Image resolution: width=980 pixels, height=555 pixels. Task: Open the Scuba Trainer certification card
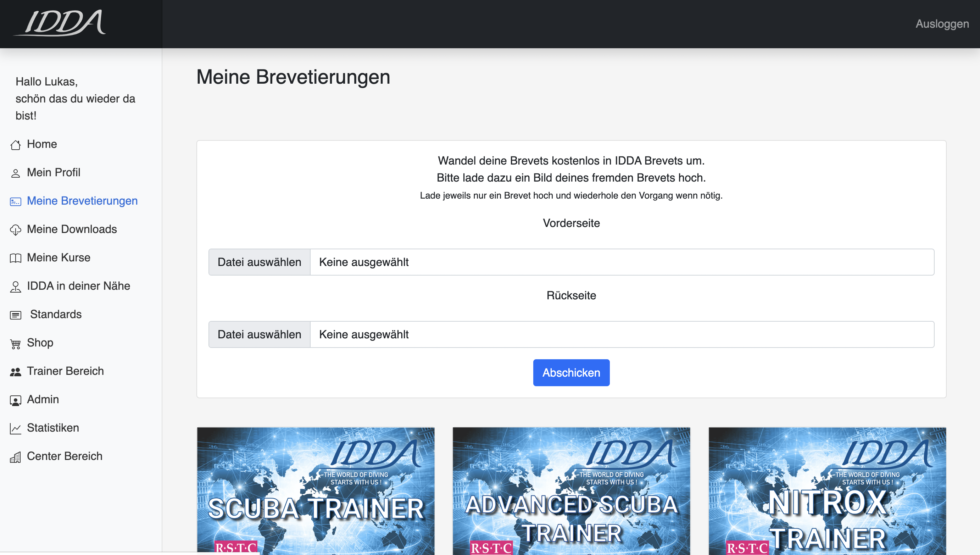coord(316,491)
